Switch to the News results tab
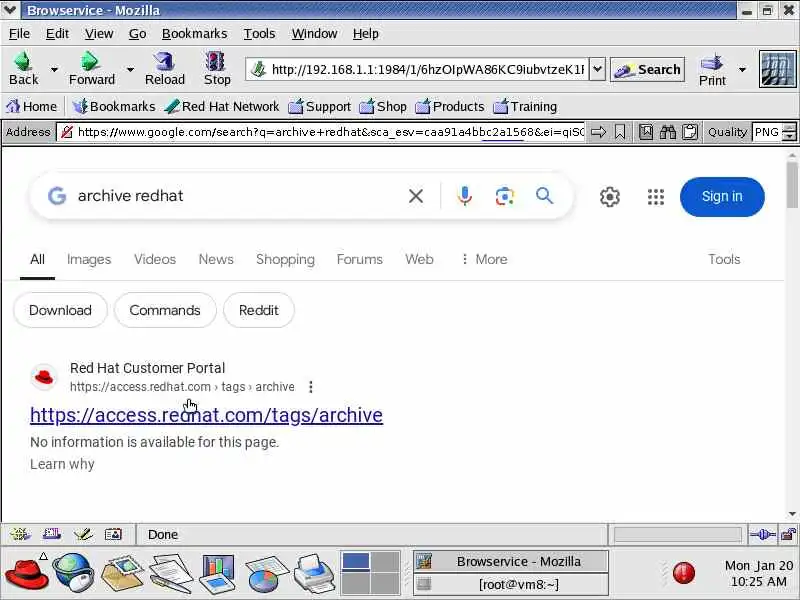The height and width of the screenshot is (600, 800). [216, 259]
